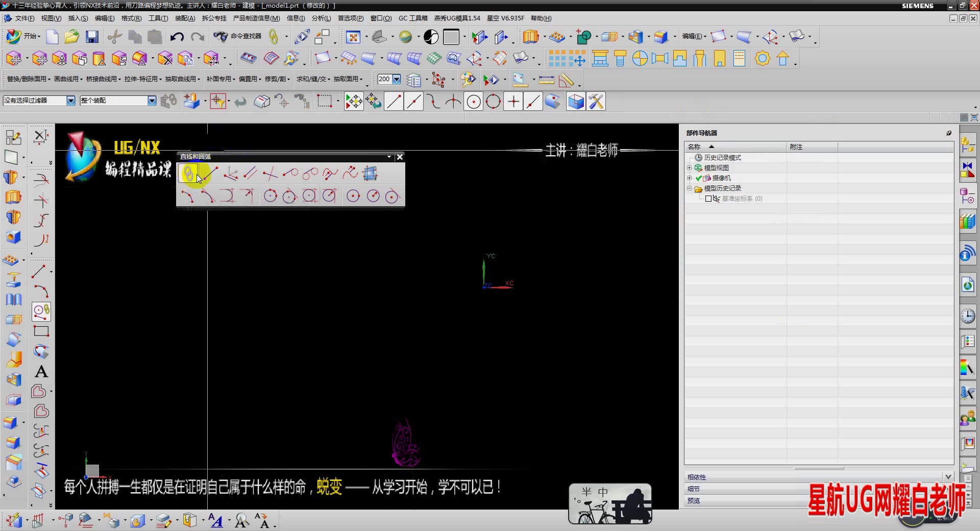Click the Undo arrow icon
Viewport: 980px width, 531px height.
[177, 37]
